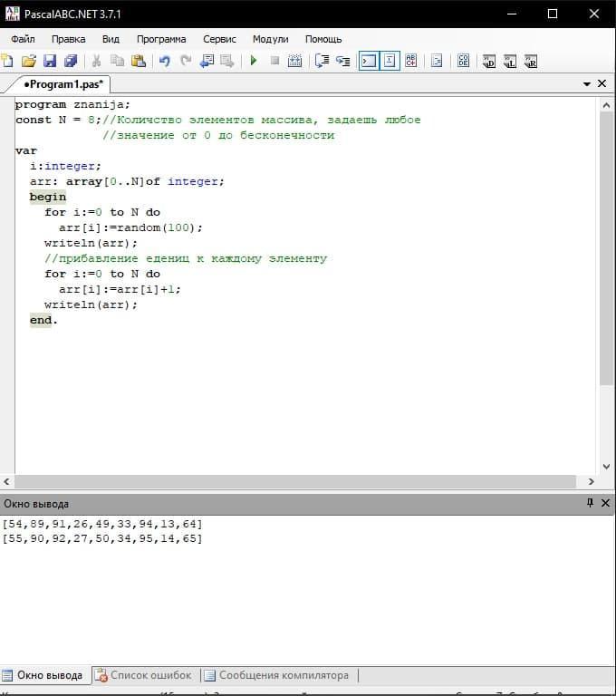The width and height of the screenshot is (616, 696).
Task: Switch to Окно вывода bottom tab
Action: [43, 675]
